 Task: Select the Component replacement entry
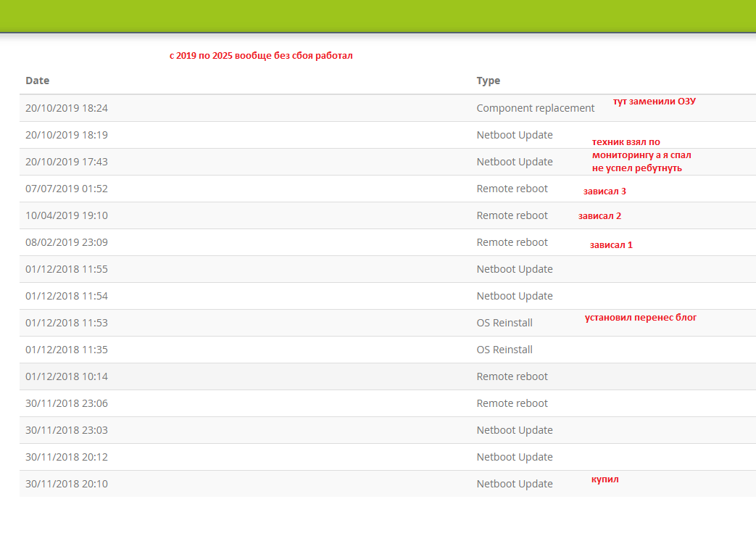(535, 108)
